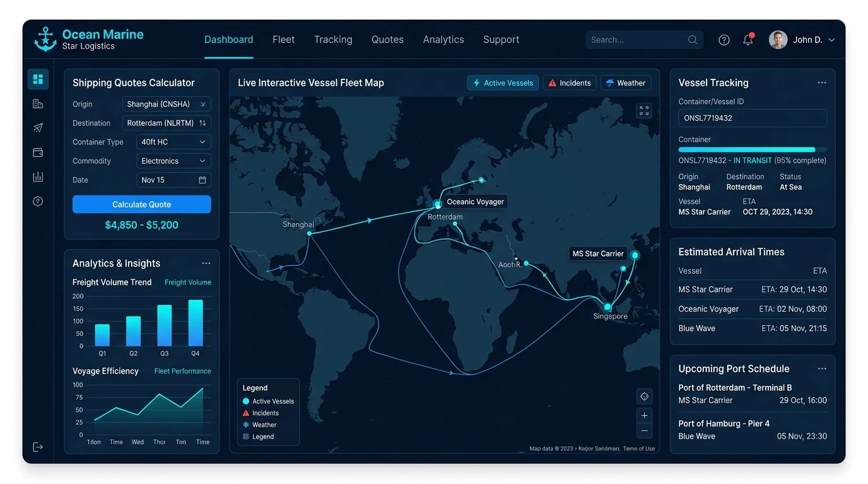Click the container transit progress bar

[x=753, y=150]
